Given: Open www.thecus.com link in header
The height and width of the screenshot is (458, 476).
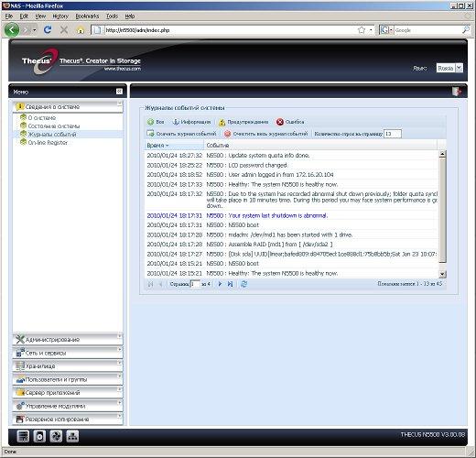Looking at the screenshot, I should pos(123,69).
